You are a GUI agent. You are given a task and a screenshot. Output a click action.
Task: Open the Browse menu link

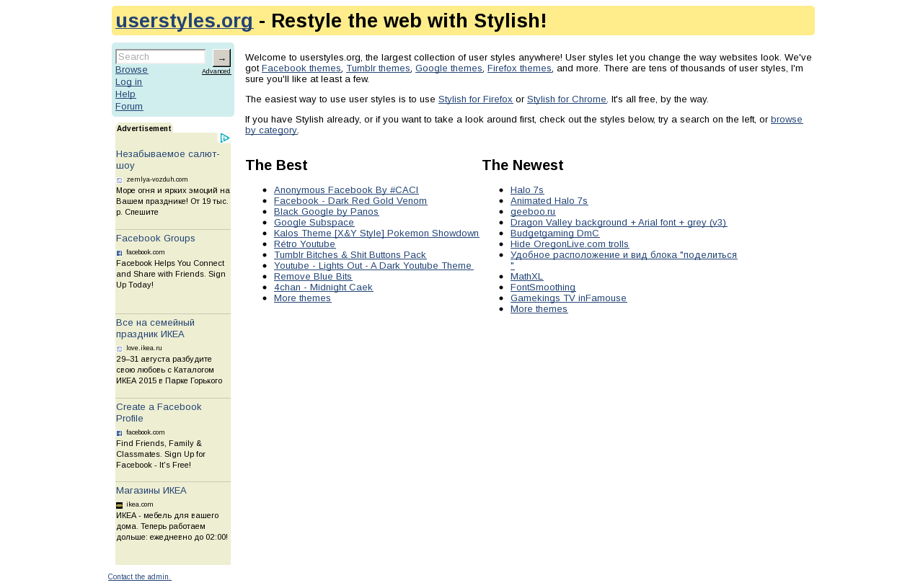pyautogui.click(x=131, y=70)
